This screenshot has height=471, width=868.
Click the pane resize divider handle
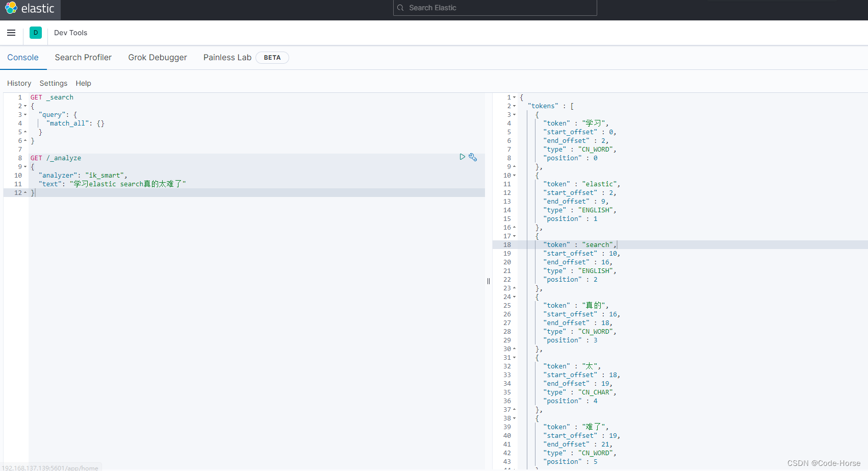[489, 281]
